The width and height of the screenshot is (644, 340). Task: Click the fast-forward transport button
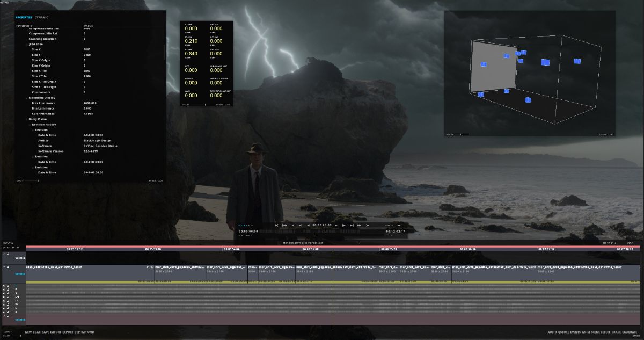[360, 225]
